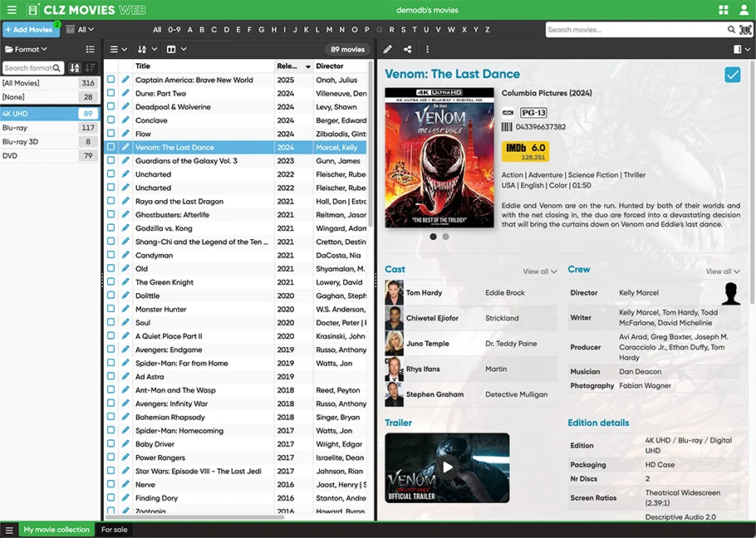Switch to the For sale tab
Viewport: 756px width, 538px height.
pos(115,530)
